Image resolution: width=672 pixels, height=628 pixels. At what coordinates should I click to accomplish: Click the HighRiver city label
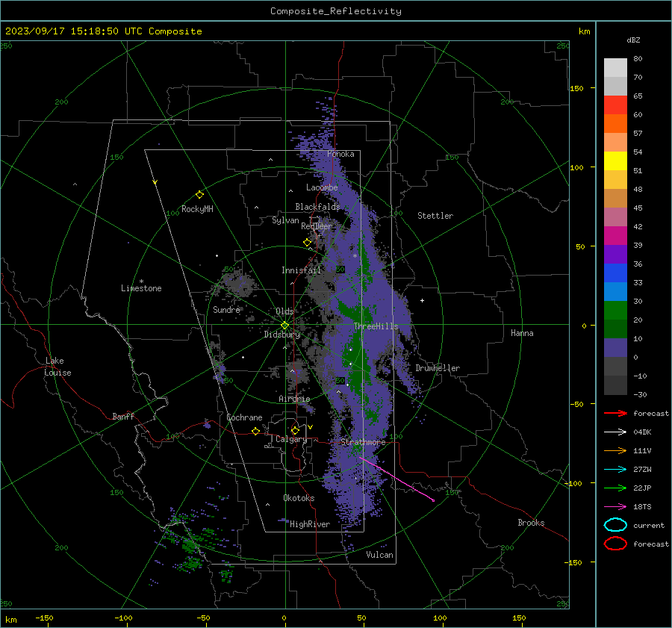point(310,524)
